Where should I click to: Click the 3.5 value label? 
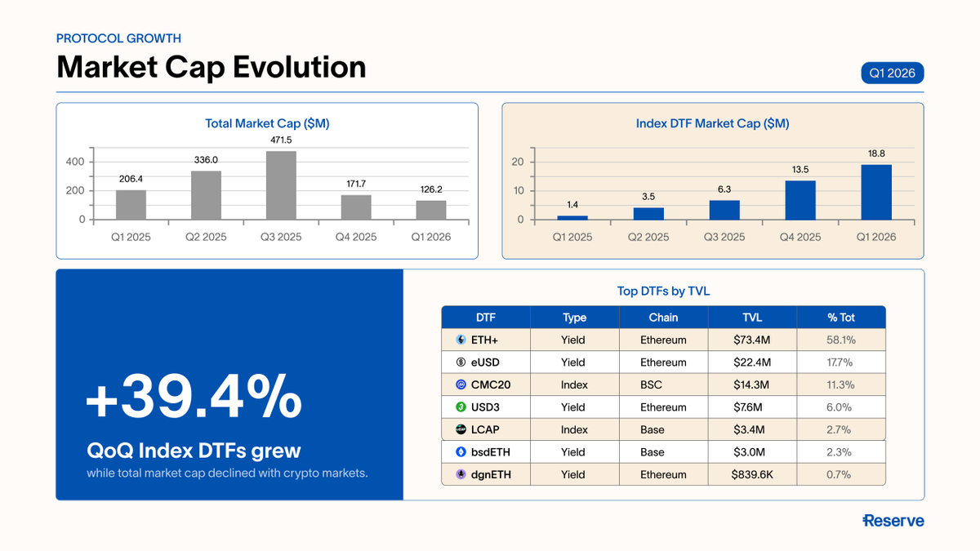pyautogui.click(x=648, y=197)
